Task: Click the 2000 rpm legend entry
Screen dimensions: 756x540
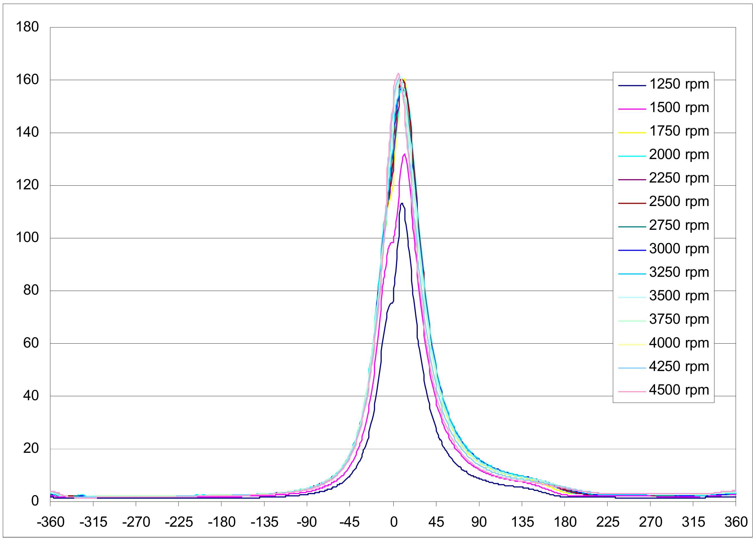Action: pyautogui.click(x=679, y=155)
